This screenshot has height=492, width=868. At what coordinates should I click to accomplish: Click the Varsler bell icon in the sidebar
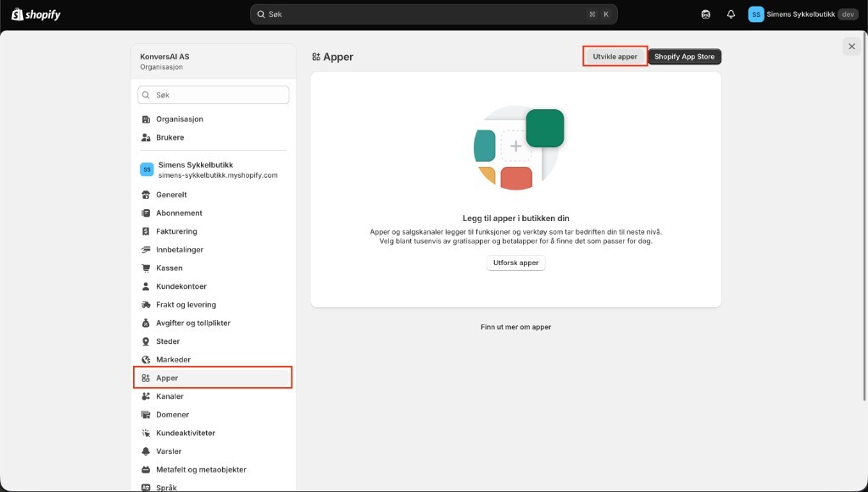tap(146, 451)
